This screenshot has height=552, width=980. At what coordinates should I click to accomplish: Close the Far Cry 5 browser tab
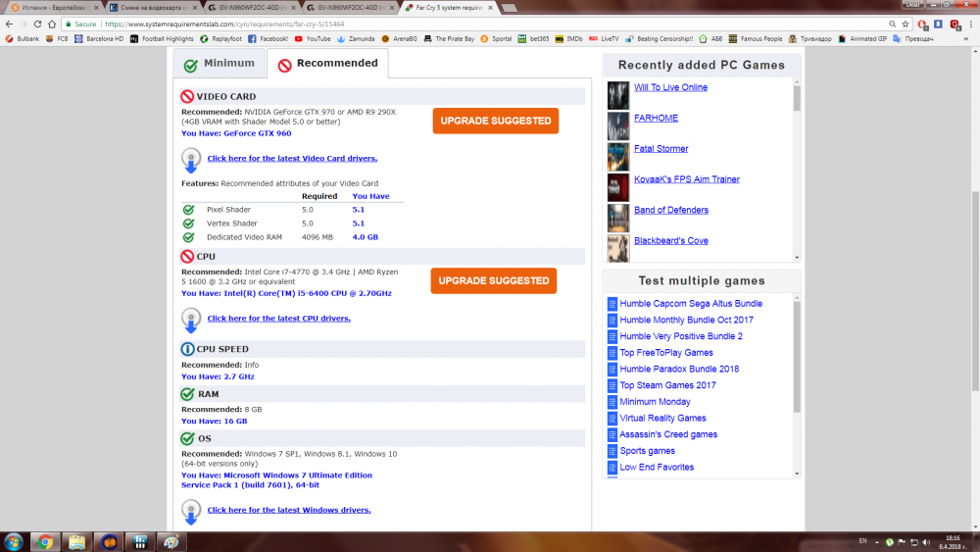point(491,8)
